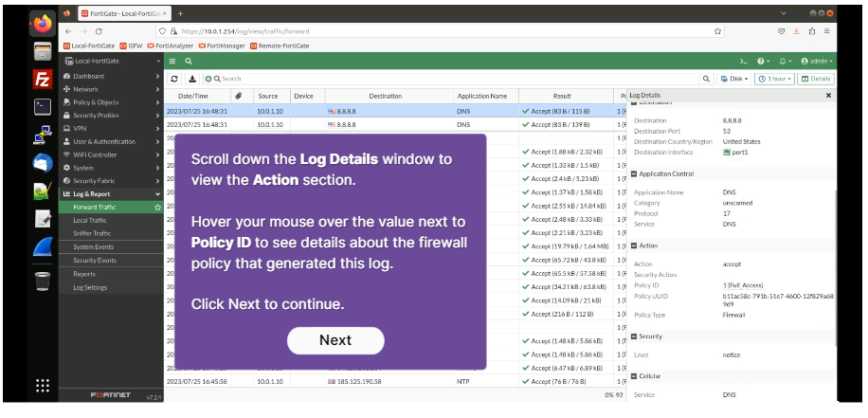
Task: Open the Trash dock icon
Action: point(43,281)
